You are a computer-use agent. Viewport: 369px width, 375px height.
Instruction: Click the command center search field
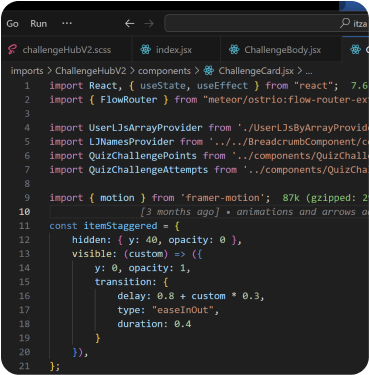[266, 23]
